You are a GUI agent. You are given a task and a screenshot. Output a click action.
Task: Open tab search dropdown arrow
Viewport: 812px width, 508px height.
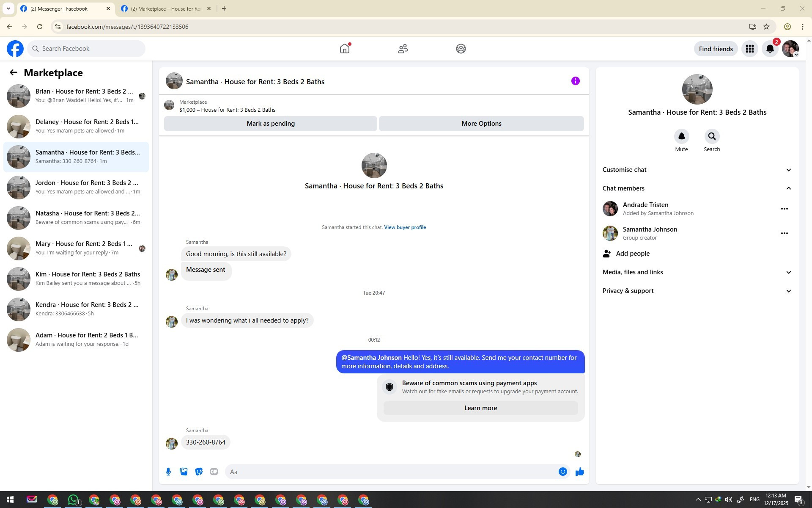coord(8,8)
